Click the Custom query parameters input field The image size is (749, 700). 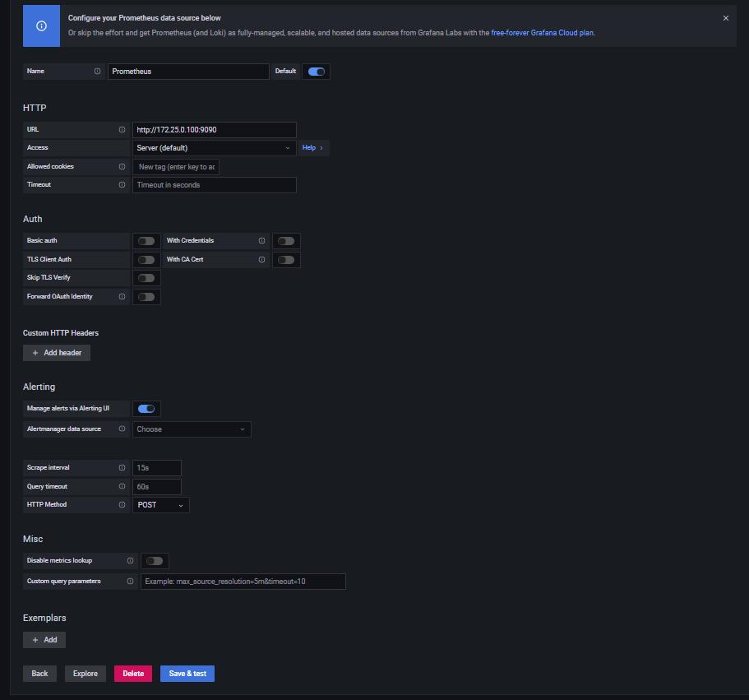coord(243,582)
